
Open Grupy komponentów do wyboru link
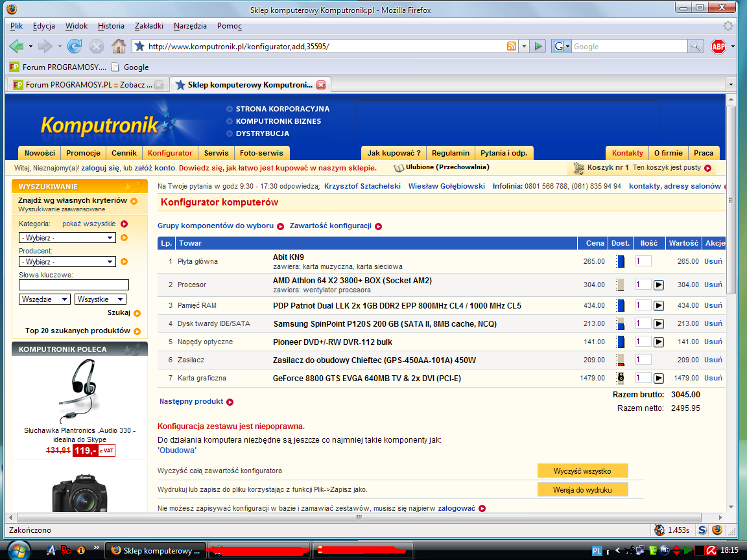click(216, 226)
